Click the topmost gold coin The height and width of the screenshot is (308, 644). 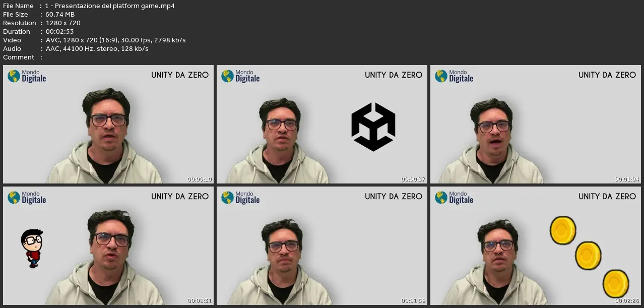pos(562,230)
